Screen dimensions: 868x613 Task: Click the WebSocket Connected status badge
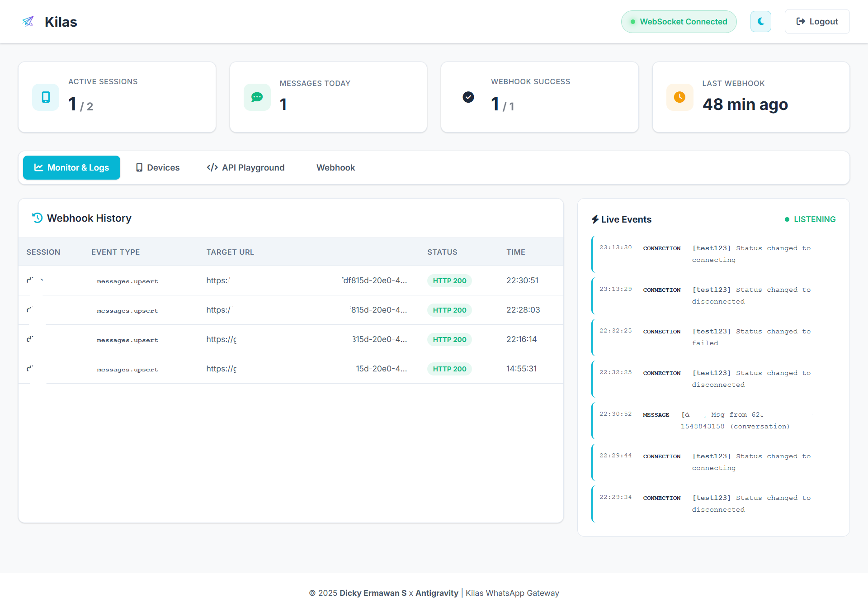pyautogui.click(x=679, y=22)
